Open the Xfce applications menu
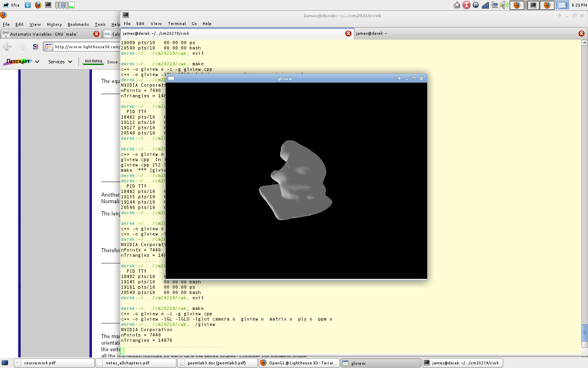This screenshot has height=368, width=588. (x=11, y=5)
